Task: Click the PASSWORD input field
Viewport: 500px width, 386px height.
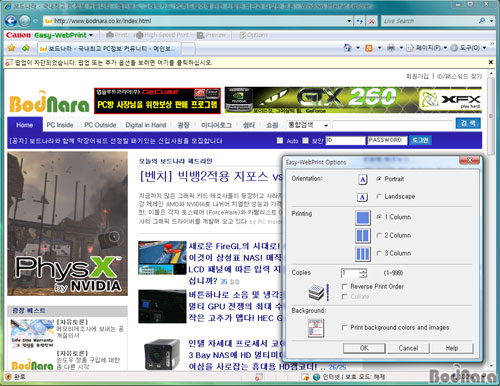Action: coord(387,140)
